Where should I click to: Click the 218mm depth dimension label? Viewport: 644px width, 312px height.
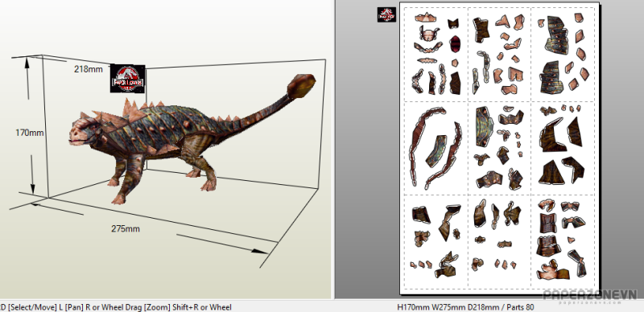click(89, 69)
